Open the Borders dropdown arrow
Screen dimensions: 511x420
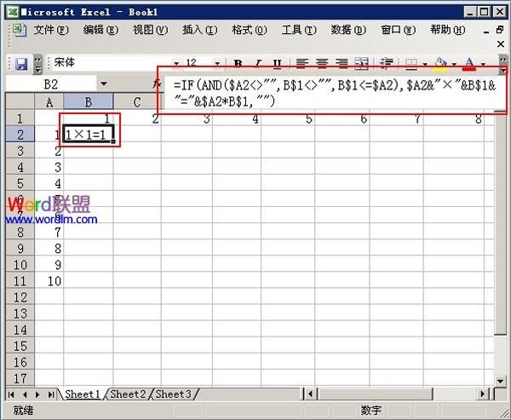click(425, 64)
